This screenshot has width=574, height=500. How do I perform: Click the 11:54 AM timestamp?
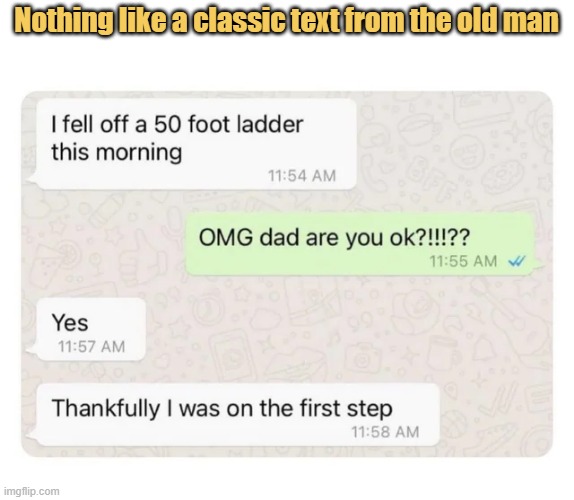click(302, 176)
